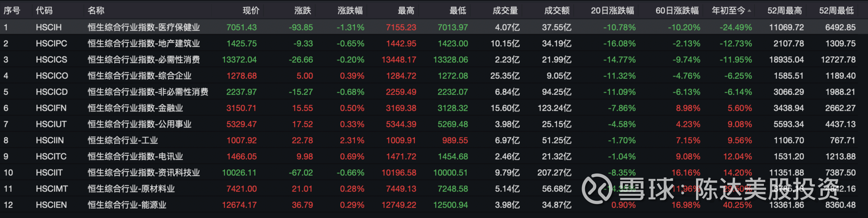Sort by 涨跌幅 column header
The height and width of the screenshot is (218, 868).
click(350, 11)
